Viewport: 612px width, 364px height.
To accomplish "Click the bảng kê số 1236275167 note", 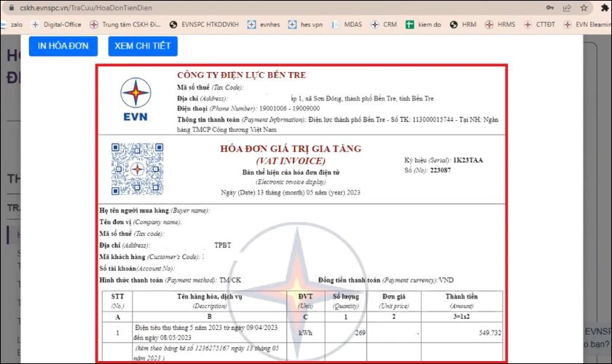I will (207, 352).
